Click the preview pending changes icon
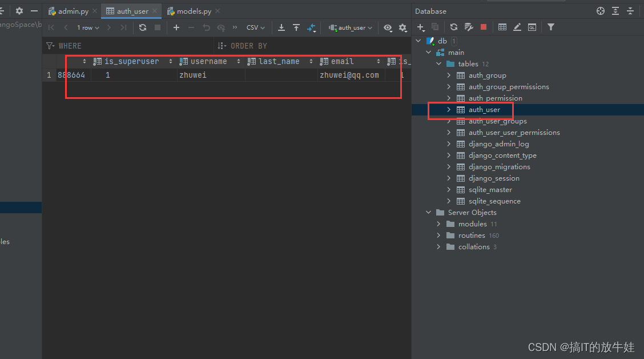This screenshot has height=359, width=644. (x=221, y=27)
